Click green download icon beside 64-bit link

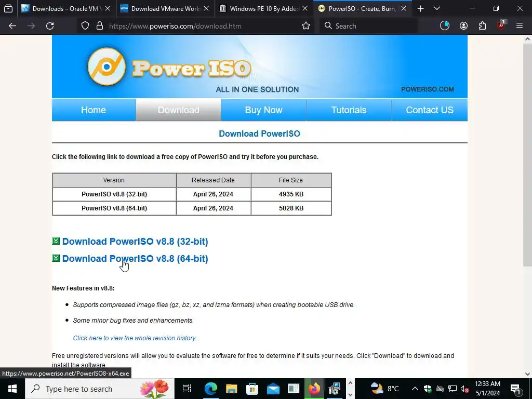click(56, 258)
